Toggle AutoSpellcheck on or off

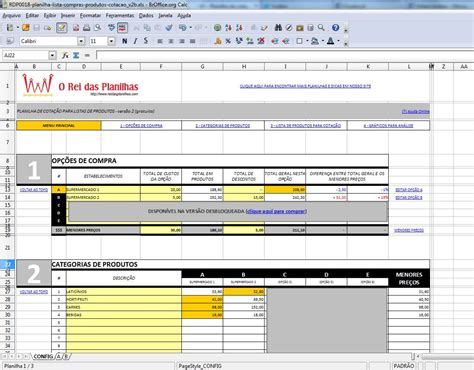(x=122, y=28)
